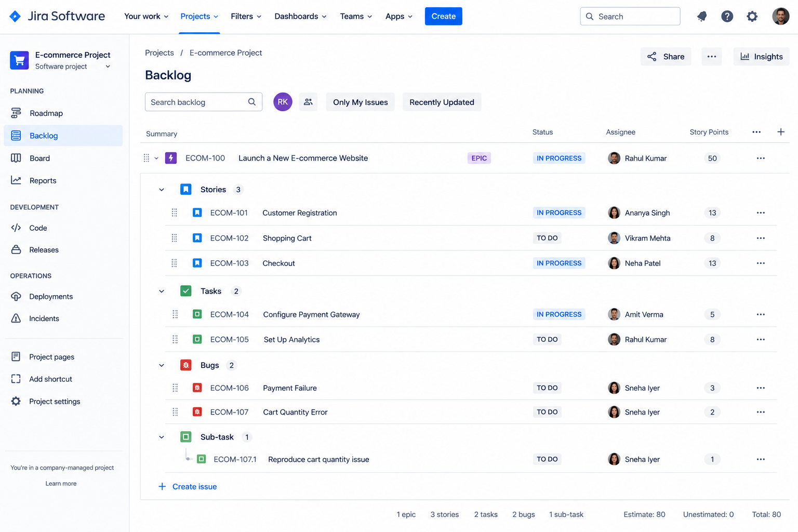Click the story points 13 of ECOM-101
Viewport: 798px width, 532px height.
pyautogui.click(x=712, y=212)
